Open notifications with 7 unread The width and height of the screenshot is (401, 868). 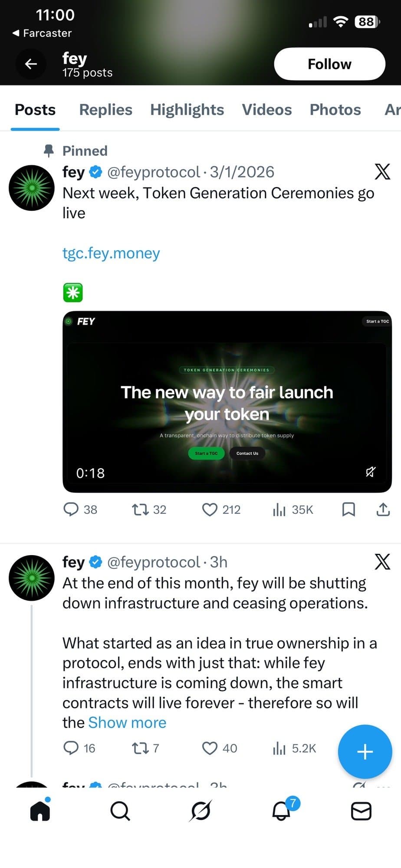(x=281, y=811)
